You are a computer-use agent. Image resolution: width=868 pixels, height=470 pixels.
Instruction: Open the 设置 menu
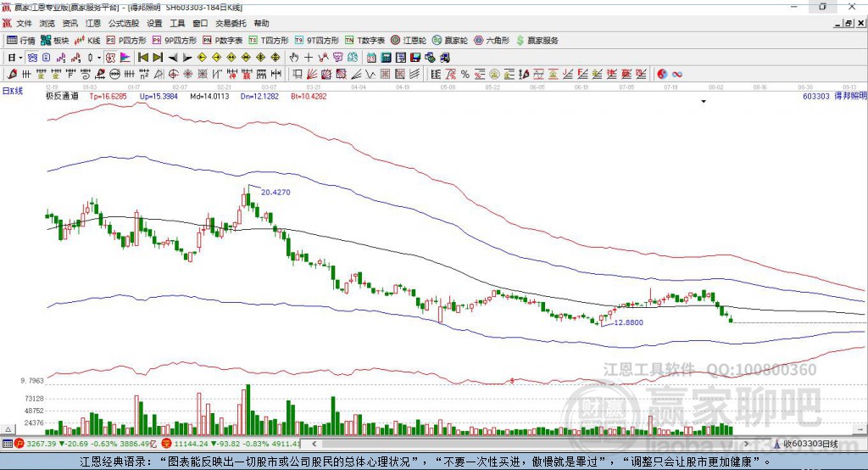click(x=154, y=23)
